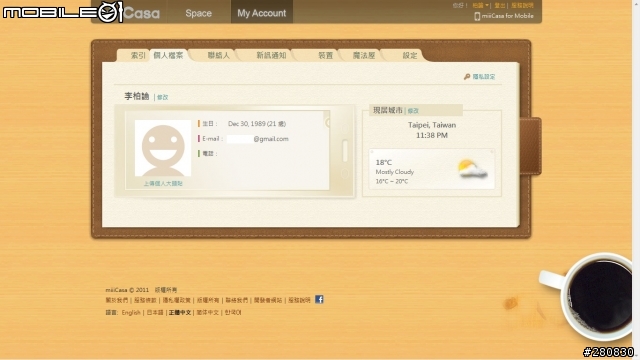Viewport: 640px width, 360px height.
Task: Switch language to English
Action: point(131,313)
